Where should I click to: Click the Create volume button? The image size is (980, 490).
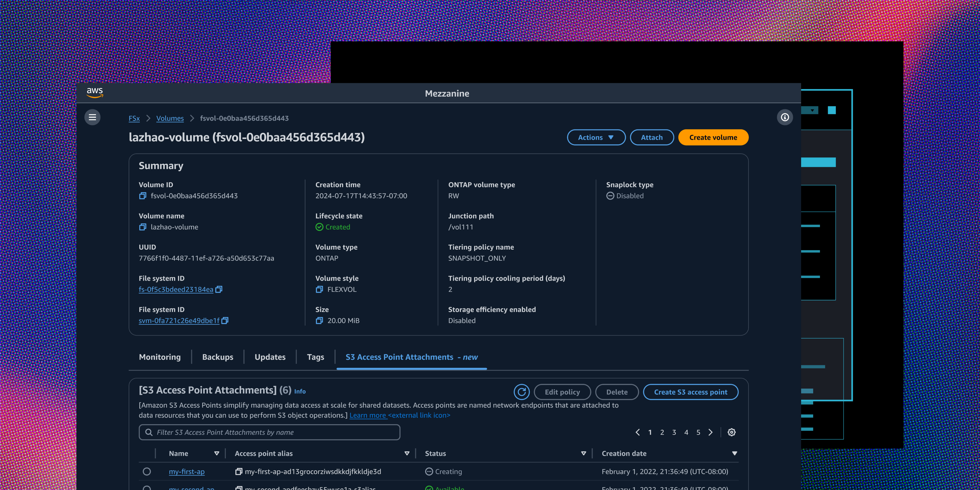click(x=713, y=137)
